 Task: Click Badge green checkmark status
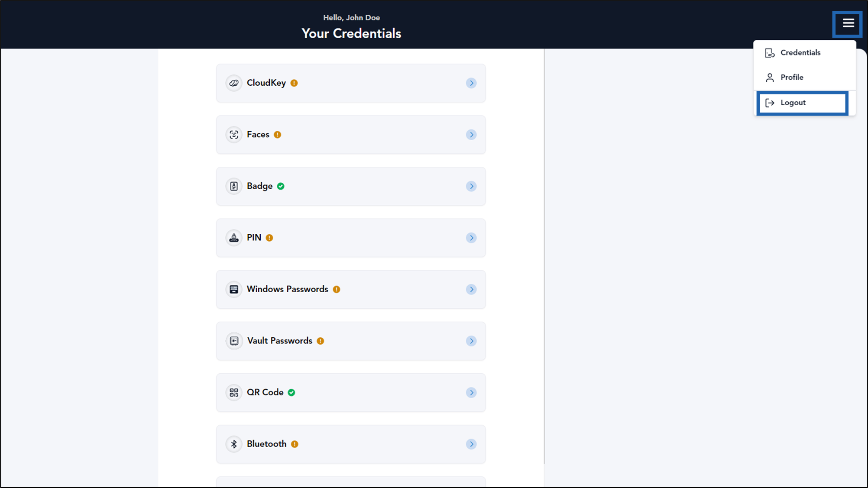click(x=281, y=186)
